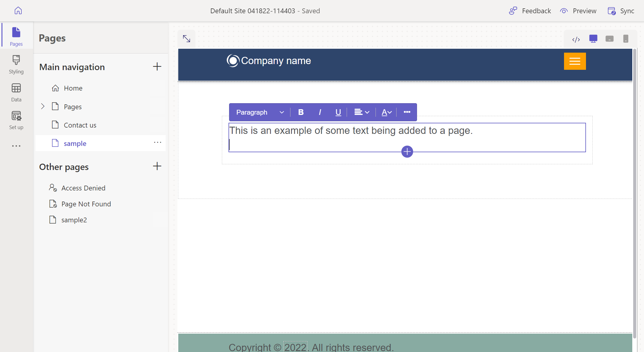Image resolution: width=644 pixels, height=352 pixels.
Task: Click the font color picker icon
Action: pyautogui.click(x=386, y=112)
